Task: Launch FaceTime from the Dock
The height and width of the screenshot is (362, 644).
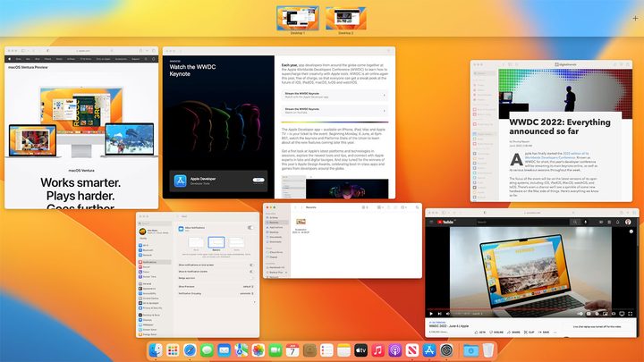Action: click(275, 350)
